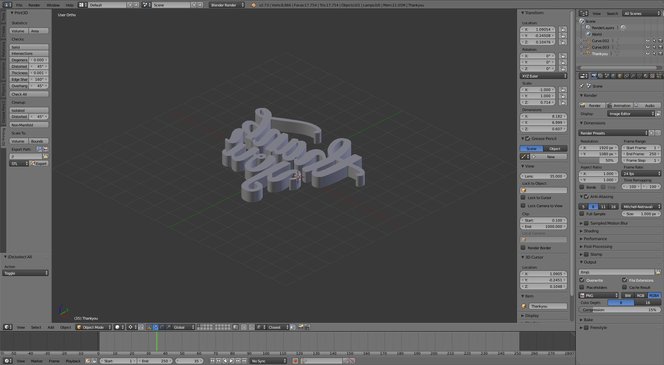Select the RGBA color mode button
Screen dimensions: 664x365
pyautogui.click(x=654, y=296)
